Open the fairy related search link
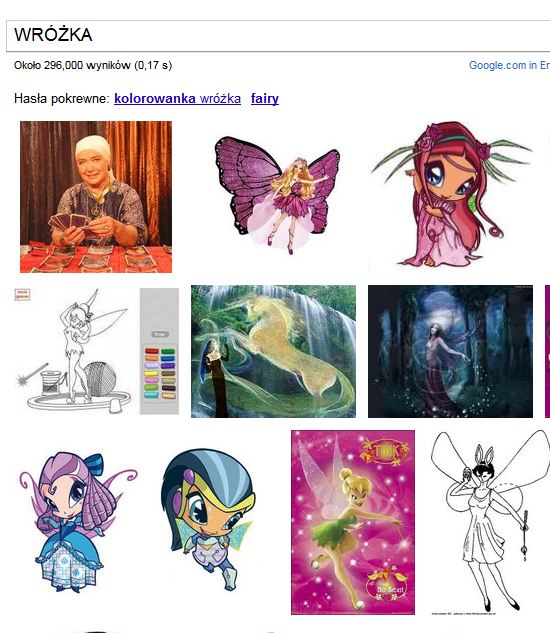Image resolution: width=550 pixels, height=633 pixels. [x=265, y=99]
